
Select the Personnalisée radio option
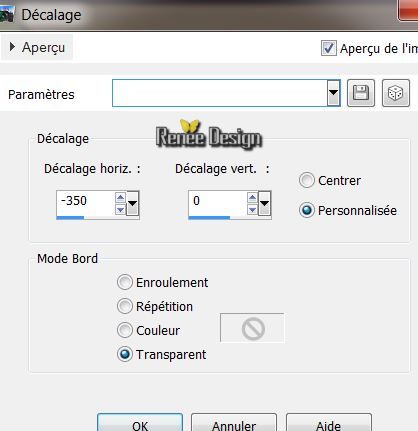pos(306,210)
